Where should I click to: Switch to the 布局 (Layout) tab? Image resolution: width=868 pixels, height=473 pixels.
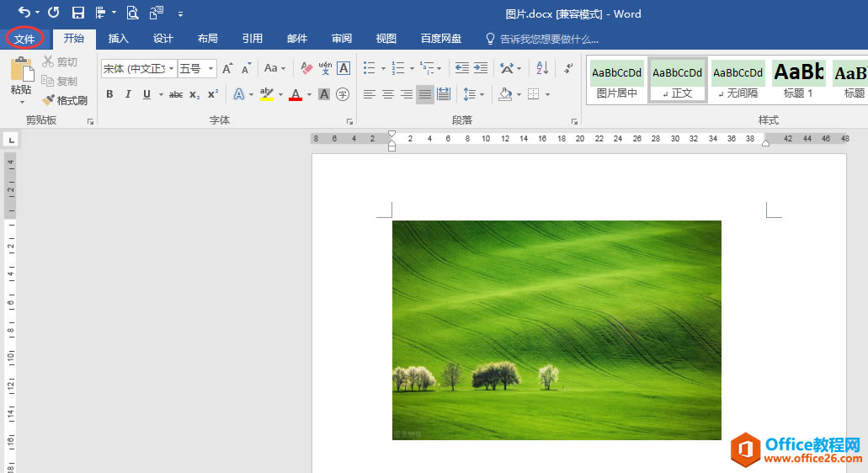pyautogui.click(x=208, y=39)
